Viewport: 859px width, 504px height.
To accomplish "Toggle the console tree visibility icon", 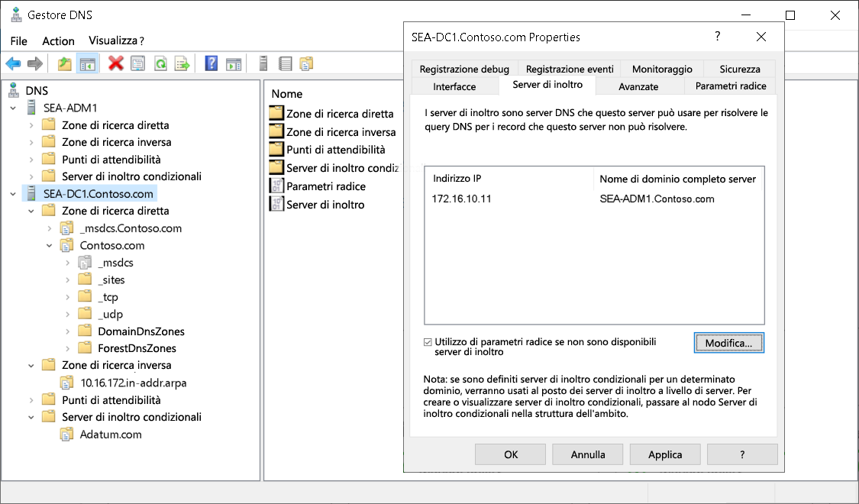I will (88, 63).
